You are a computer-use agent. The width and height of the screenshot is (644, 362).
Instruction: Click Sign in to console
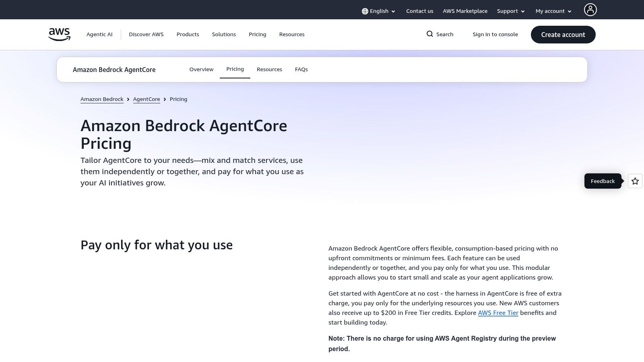pyautogui.click(x=495, y=35)
